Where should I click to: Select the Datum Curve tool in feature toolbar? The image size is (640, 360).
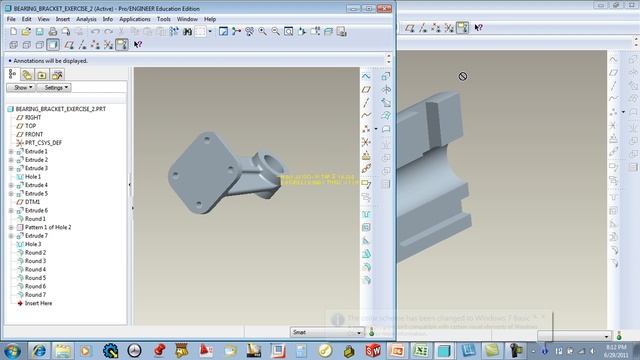(x=366, y=116)
